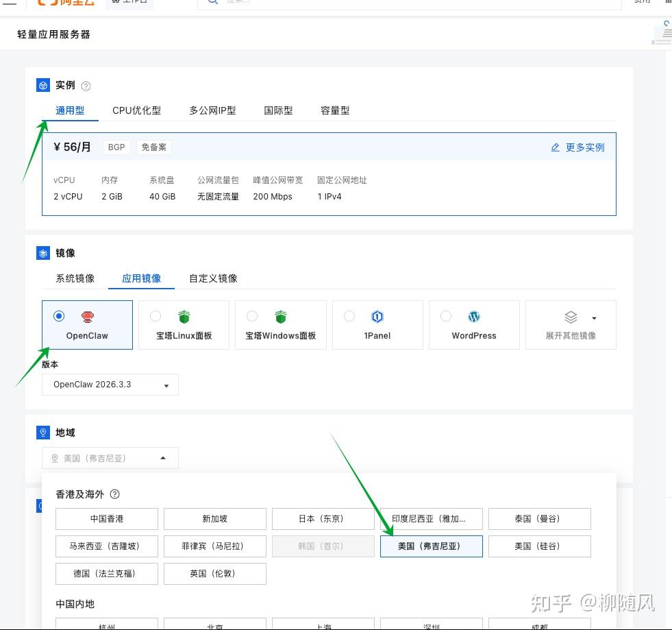Image resolution: width=672 pixels, height=630 pixels.
Task: Switch to 多公网IP型 instance tab
Action: (212, 110)
